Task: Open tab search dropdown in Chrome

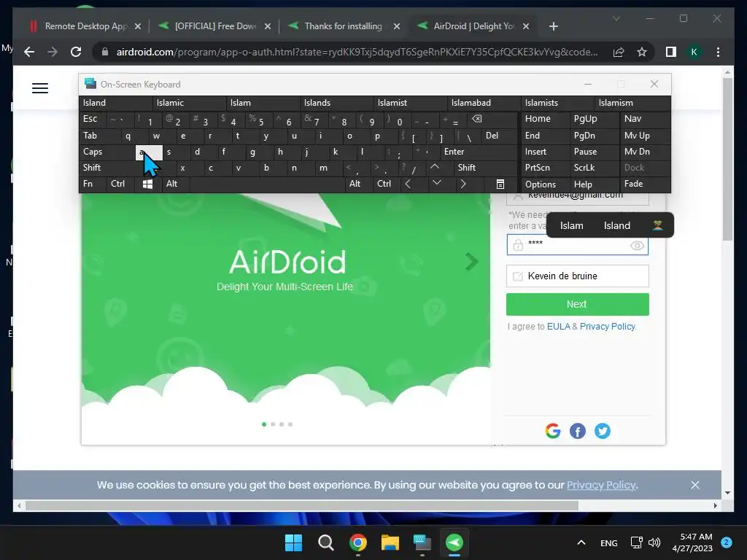Action: click(616, 18)
